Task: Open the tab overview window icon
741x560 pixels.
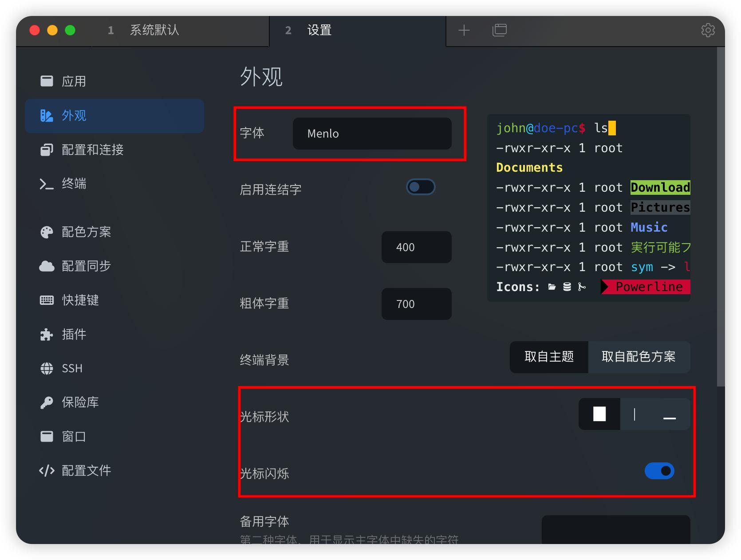Action: pos(499,30)
